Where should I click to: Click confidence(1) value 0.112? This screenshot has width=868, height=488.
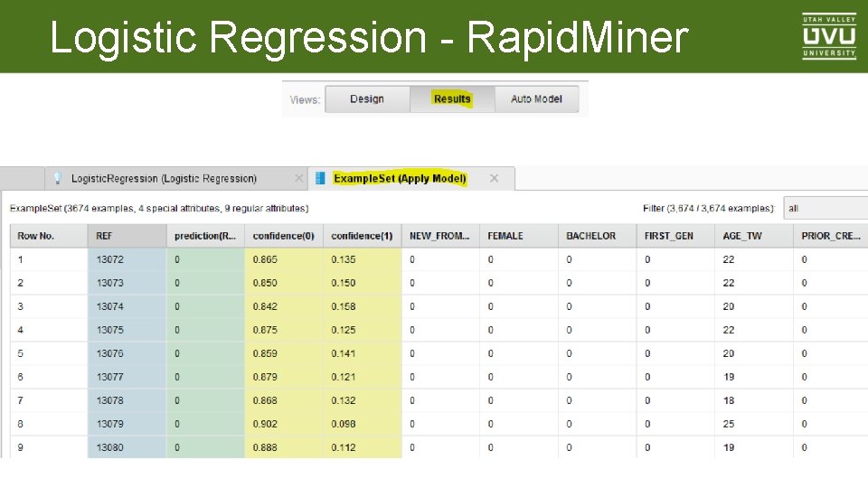362,447
